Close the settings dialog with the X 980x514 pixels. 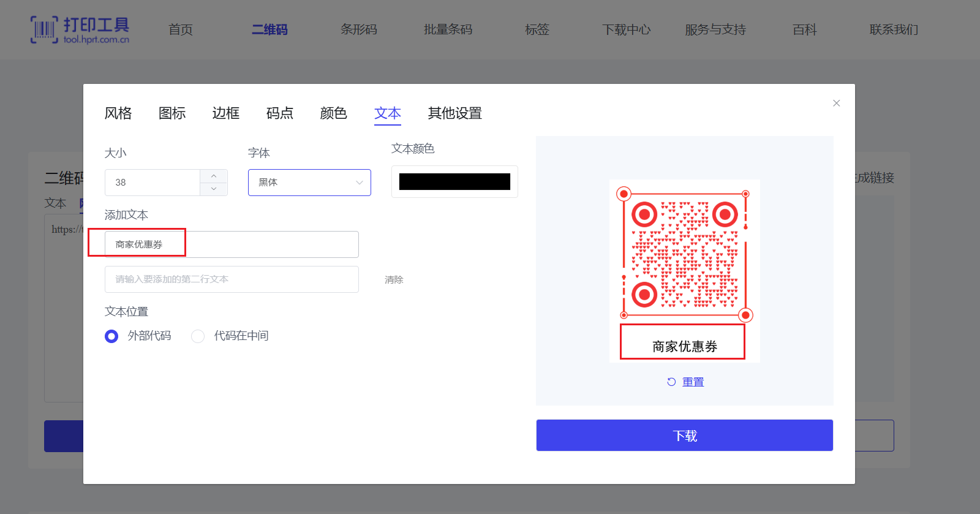coord(836,103)
